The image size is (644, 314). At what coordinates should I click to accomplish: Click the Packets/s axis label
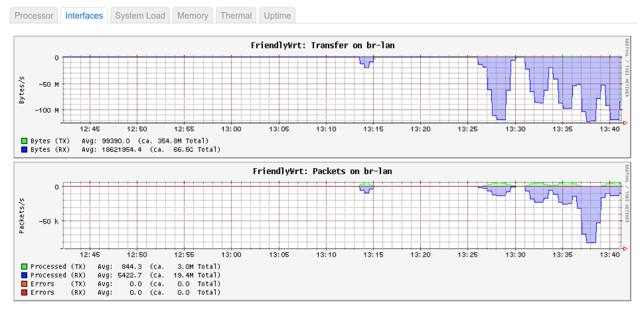pyautogui.click(x=22, y=215)
